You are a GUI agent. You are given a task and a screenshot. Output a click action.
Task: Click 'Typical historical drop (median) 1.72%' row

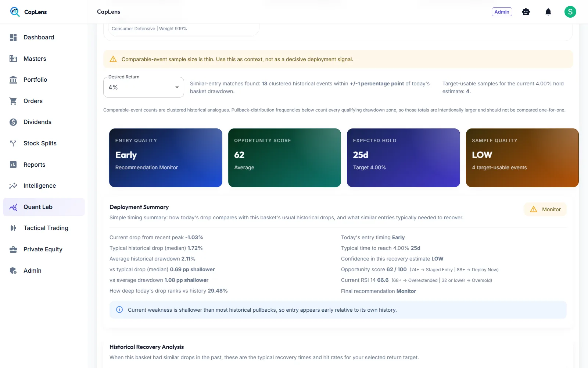(x=156, y=248)
